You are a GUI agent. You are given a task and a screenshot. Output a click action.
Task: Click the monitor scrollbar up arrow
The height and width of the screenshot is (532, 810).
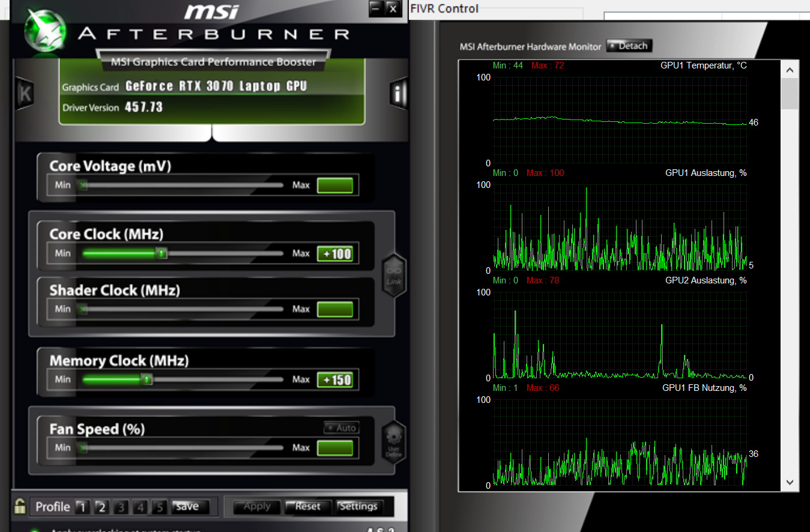pyautogui.click(x=790, y=70)
